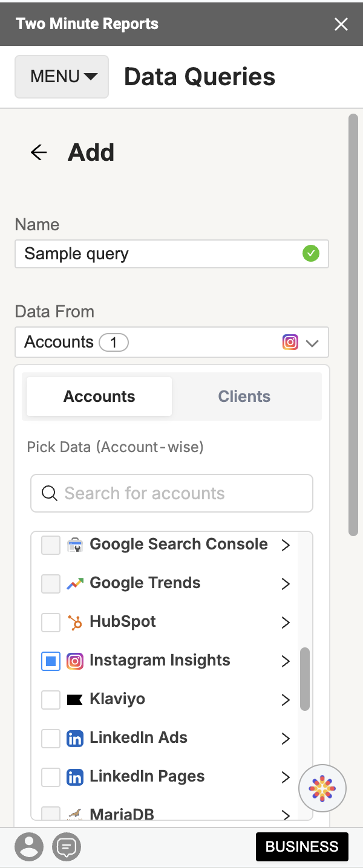Click the HubSpot sprocket icon

[x=75, y=622]
